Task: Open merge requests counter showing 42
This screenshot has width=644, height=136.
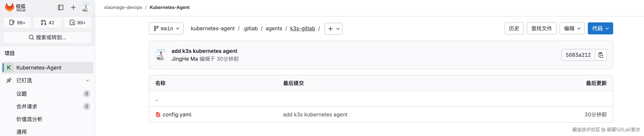Action: point(47,23)
